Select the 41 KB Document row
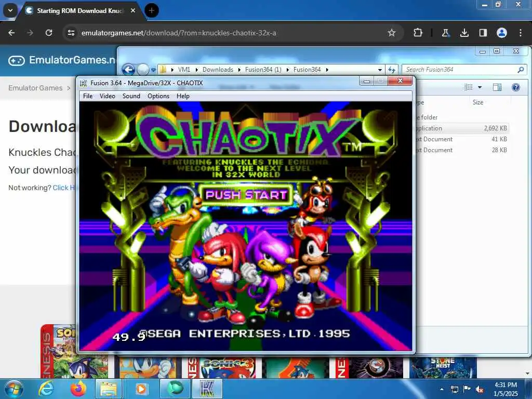532x399 pixels. click(462, 139)
